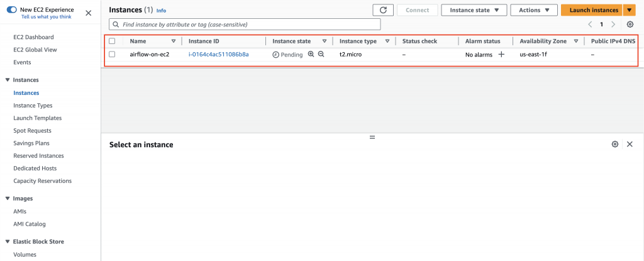Viewport: 644px width, 261px height.
Task: Open Dedicated Hosts in sidebar
Action: click(35, 169)
